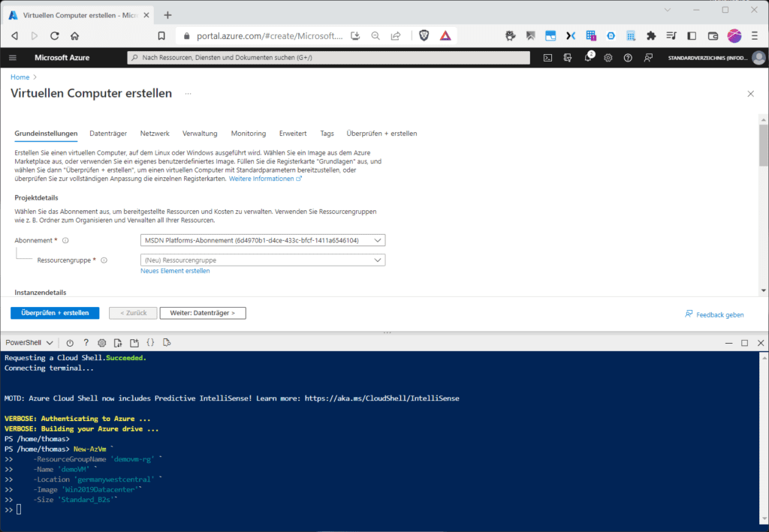Open a new browser tab
The image size is (769, 532).
pos(167,15)
